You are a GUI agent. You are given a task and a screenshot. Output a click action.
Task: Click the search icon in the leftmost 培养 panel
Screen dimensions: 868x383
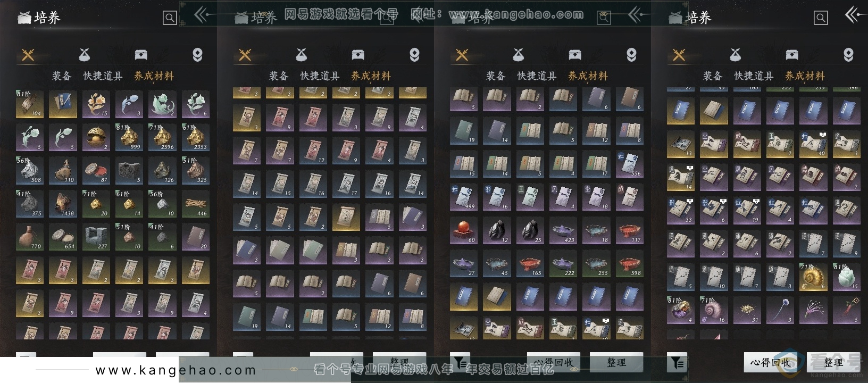170,18
